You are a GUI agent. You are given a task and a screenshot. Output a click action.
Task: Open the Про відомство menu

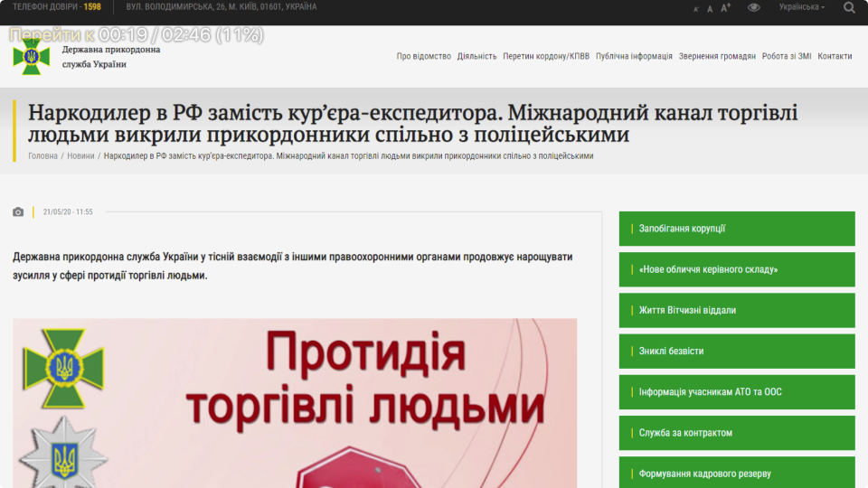[x=423, y=56]
